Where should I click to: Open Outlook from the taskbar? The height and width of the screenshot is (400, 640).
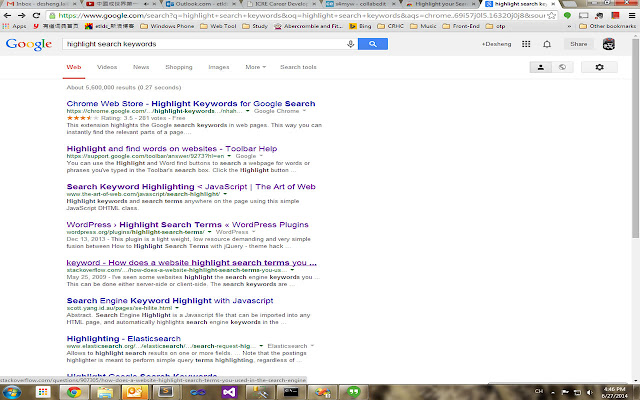tap(135, 392)
